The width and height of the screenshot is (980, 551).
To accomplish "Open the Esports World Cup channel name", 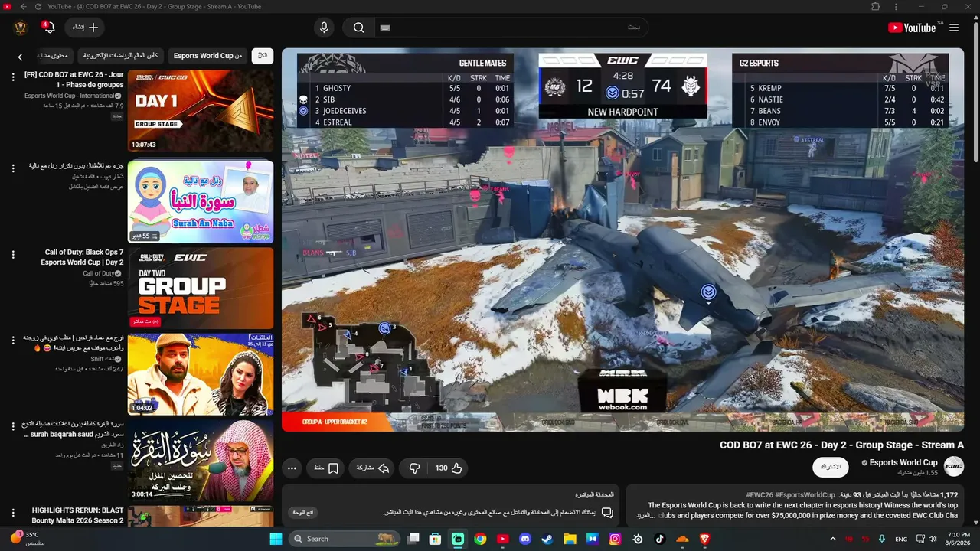I will (x=903, y=462).
